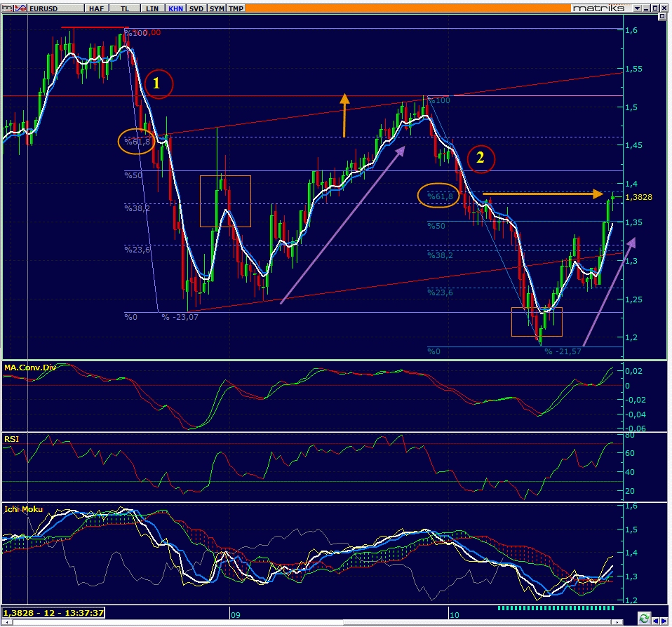Toggle the LIN linear scale button

point(151,8)
